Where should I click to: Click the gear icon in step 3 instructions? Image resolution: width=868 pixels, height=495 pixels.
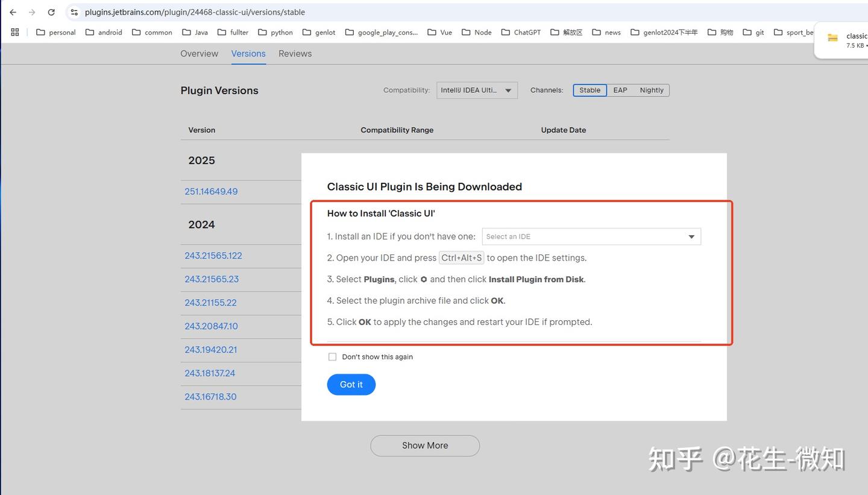click(424, 279)
